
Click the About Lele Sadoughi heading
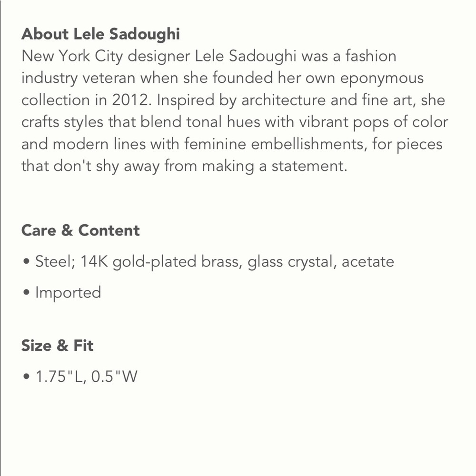tap(100, 34)
